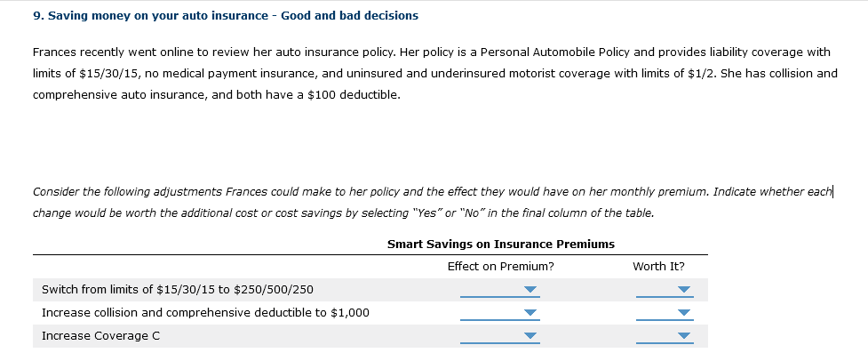Click the 'Effect on Premium?' column header
The height and width of the screenshot is (361, 868).
click(x=500, y=266)
